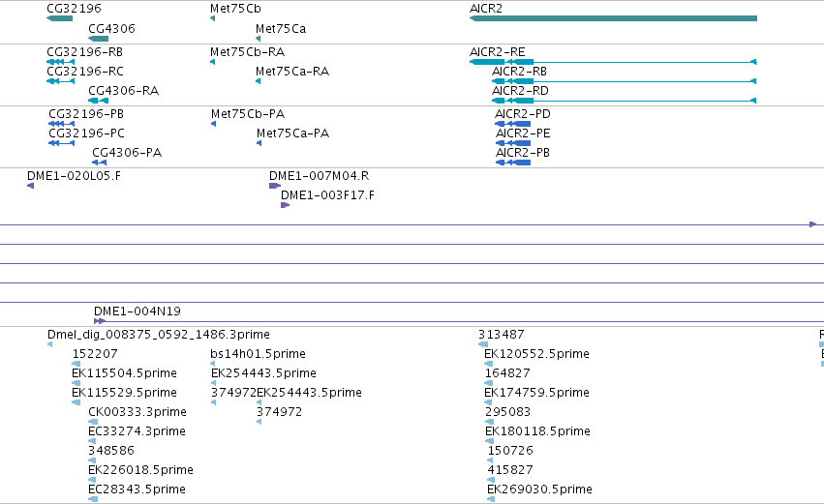
Task: Click the CG32196-PC protein label
Action: pos(87,133)
